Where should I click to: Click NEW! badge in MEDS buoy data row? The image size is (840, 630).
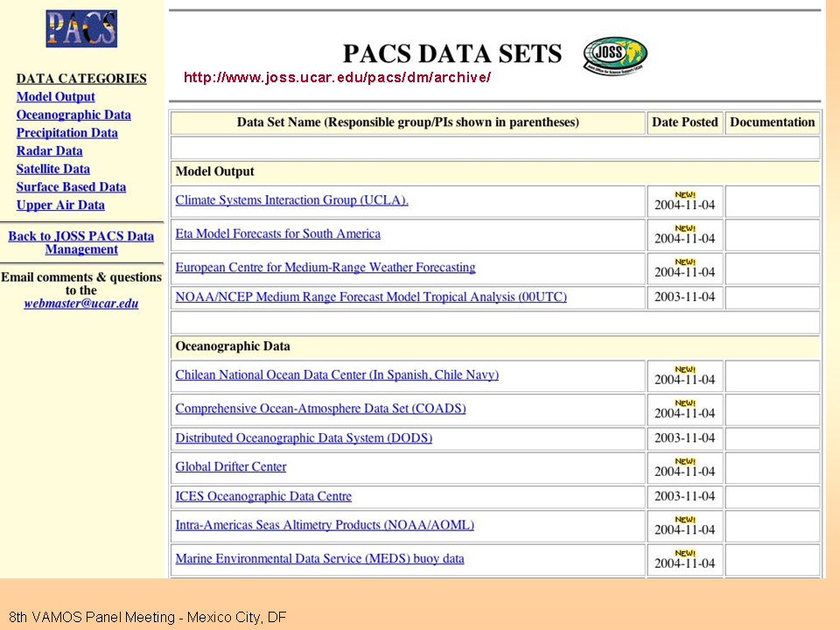point(684,553)
